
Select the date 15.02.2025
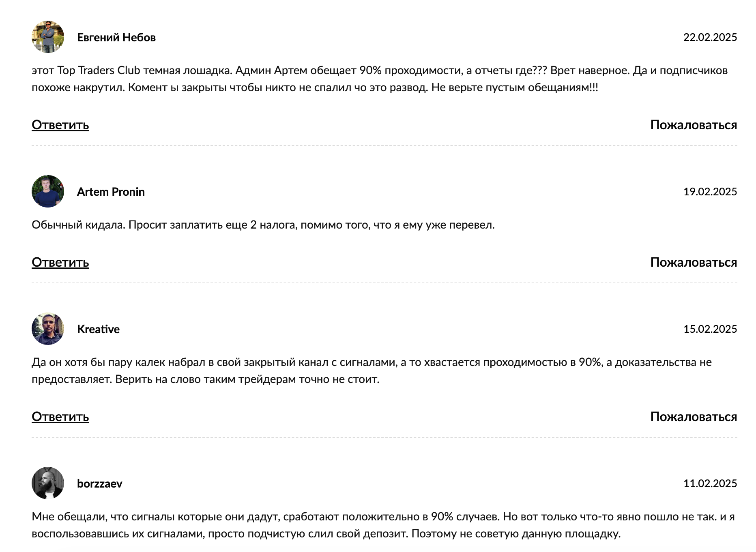(x=710, y=329)
